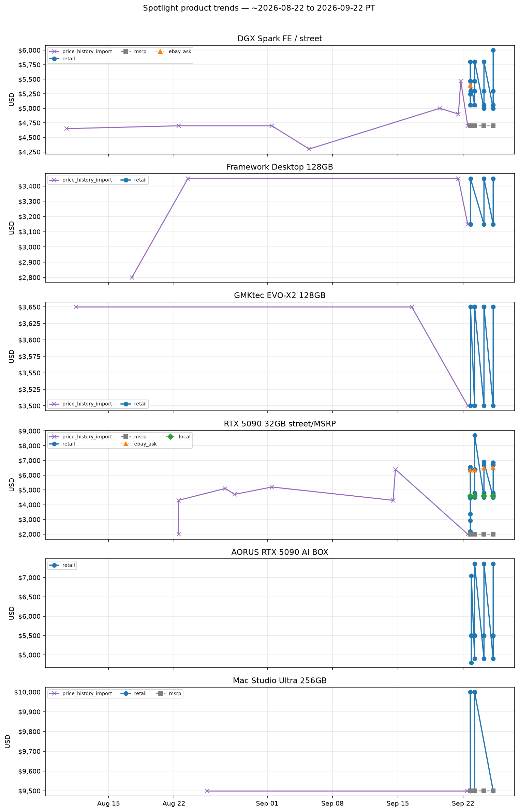Click the ebay_ask legend entry in RTX 5090 chart
The height and width of the screenshot is (812, 519).
[x=139, y=444]
